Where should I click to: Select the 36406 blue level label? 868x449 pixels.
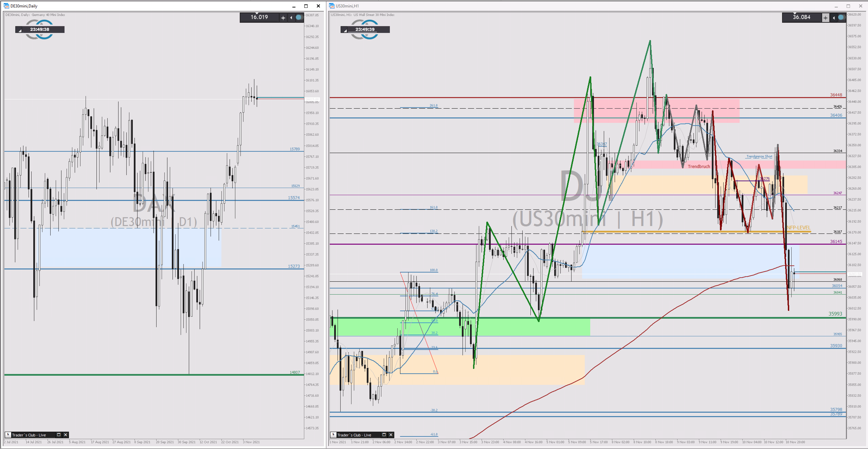836,115
